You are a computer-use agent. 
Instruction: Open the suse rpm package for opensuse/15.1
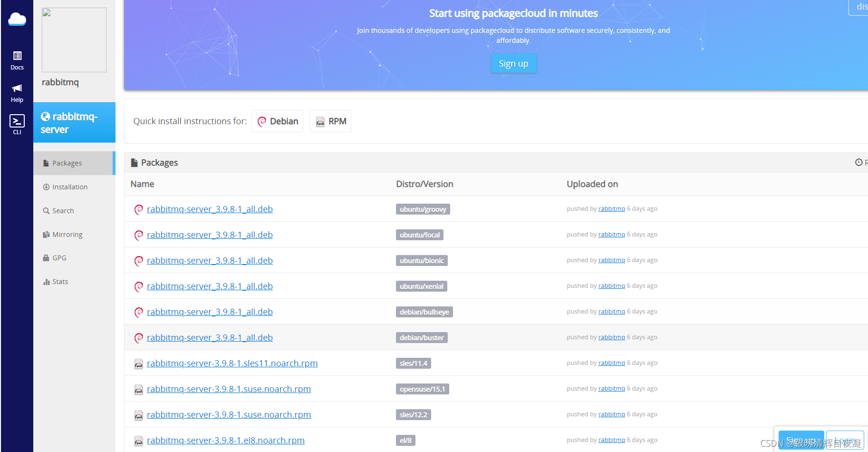coord(229,389)
